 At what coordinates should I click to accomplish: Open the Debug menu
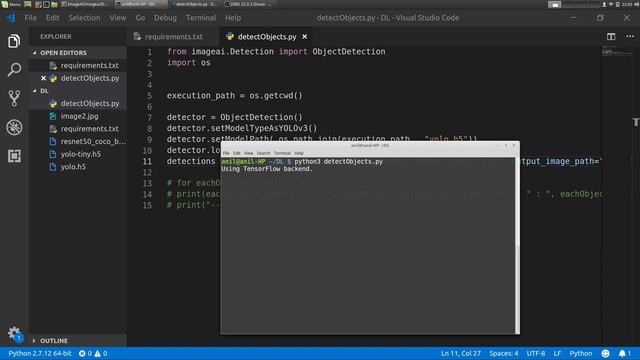tap(165, 18)
